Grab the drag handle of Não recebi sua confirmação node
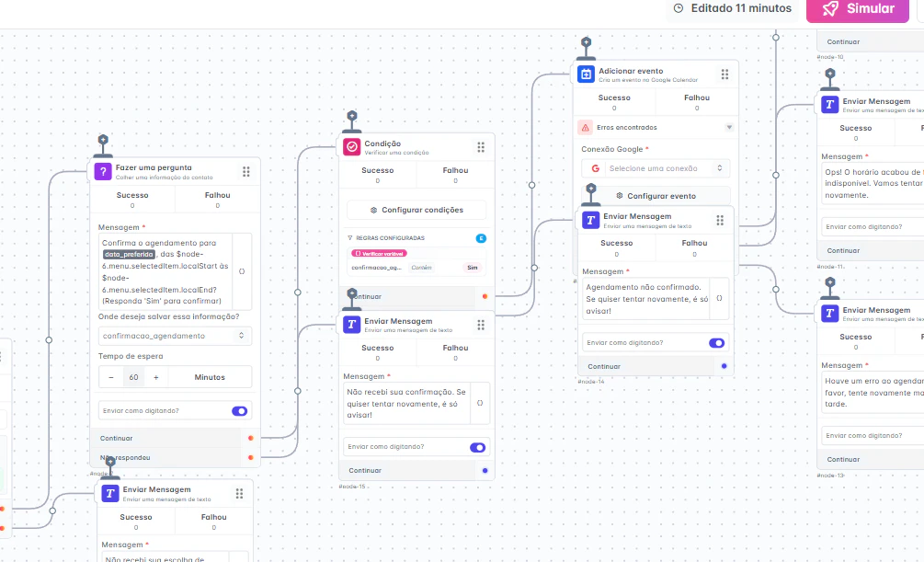This screenshot has height=562, width=924. pos(481,325)
